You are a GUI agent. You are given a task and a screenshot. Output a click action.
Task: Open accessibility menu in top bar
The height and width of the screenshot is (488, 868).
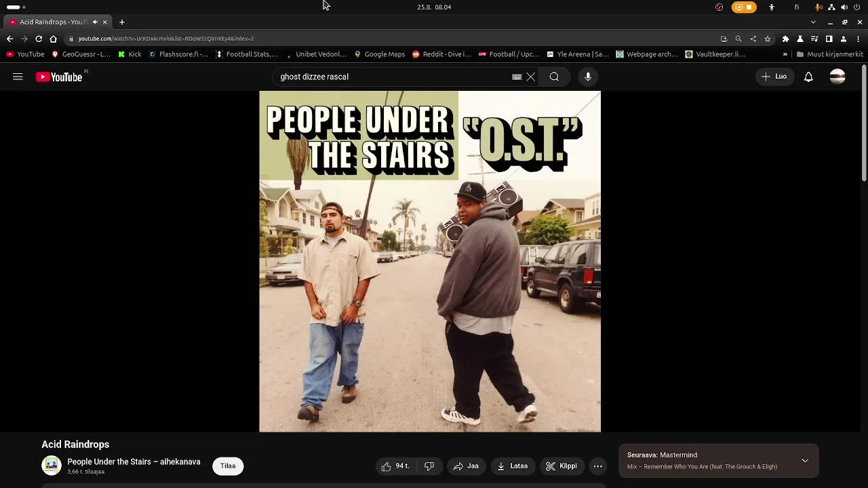point(771,7)
